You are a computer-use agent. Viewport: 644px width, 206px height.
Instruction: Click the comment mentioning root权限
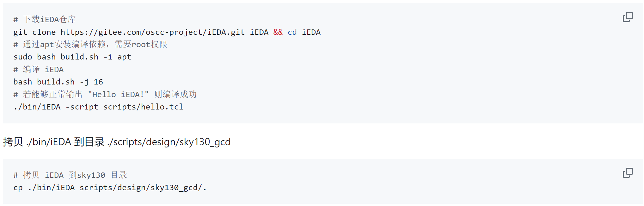coord(90,45)
